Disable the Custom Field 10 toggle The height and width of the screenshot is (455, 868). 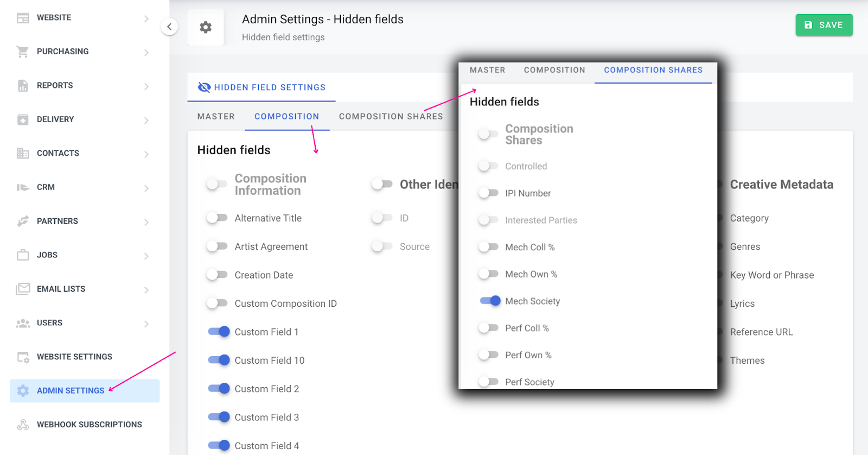(219, 360)
